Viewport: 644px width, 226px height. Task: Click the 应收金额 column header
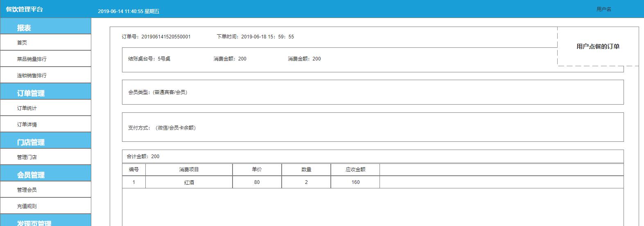[x=355, y=170]
